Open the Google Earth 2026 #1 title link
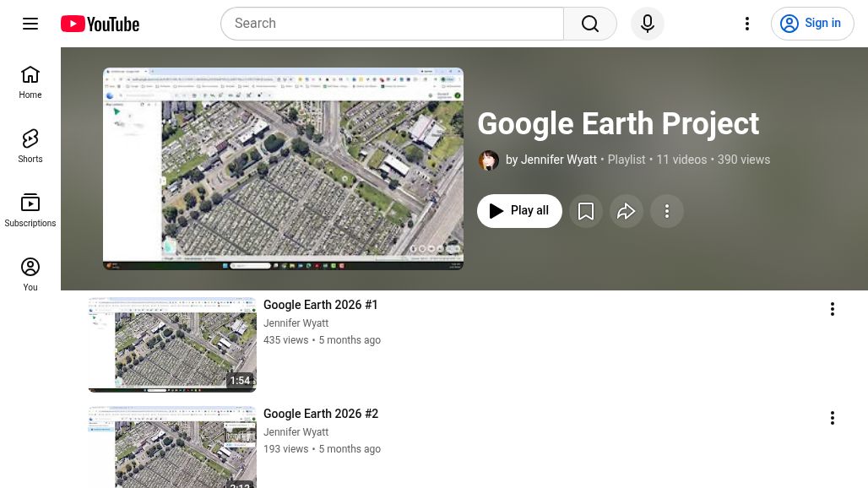This screenshot has height=488, width=868. pos(321,305)
